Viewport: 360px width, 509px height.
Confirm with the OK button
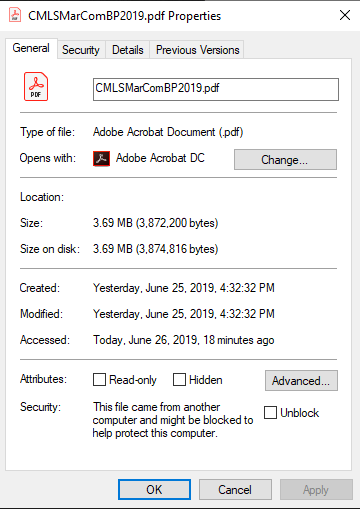[x=154, y=490]
